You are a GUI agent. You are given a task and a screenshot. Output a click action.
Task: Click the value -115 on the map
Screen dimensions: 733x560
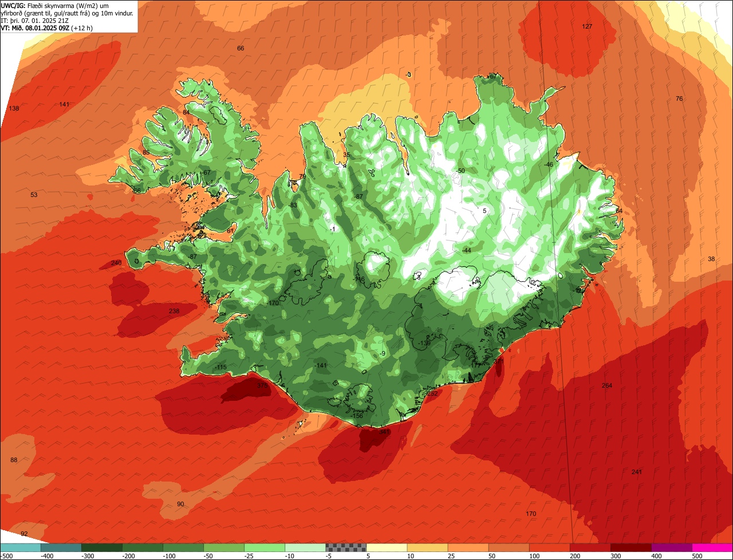click(220, 368)
